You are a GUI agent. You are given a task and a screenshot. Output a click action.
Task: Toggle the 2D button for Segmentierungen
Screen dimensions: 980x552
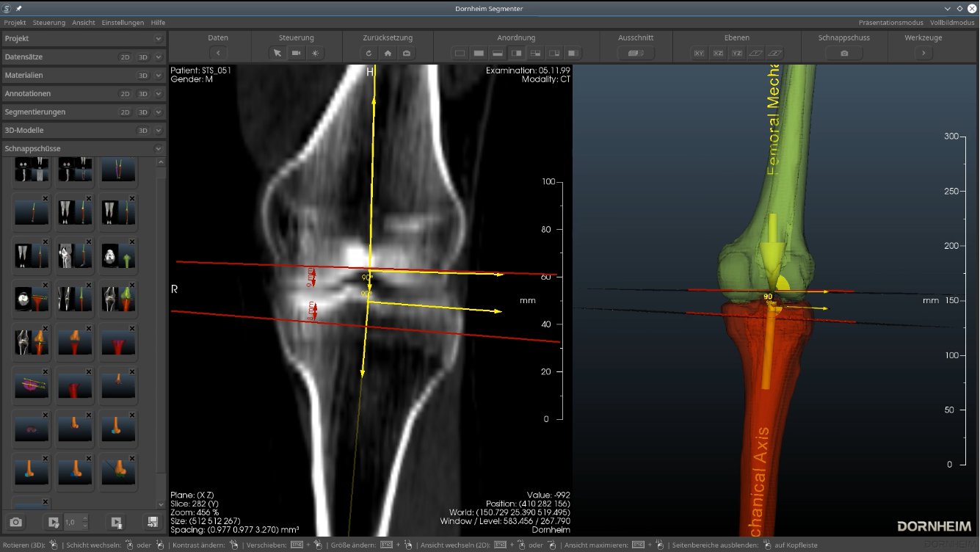click(126, 112)
